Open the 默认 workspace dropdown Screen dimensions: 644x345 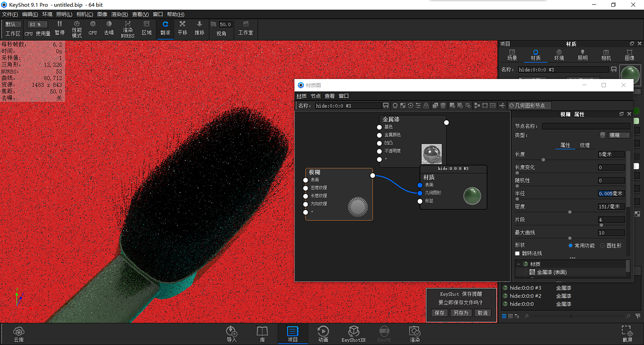pos(13,24)
